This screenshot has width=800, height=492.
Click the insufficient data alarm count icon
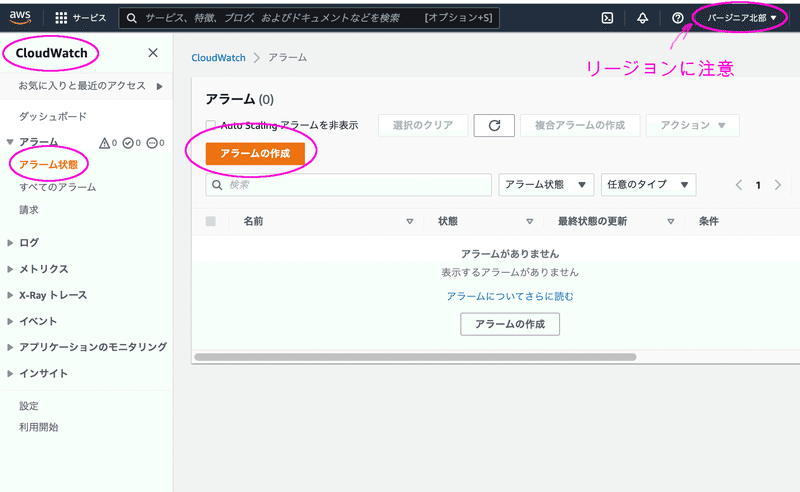pos(152,143)
